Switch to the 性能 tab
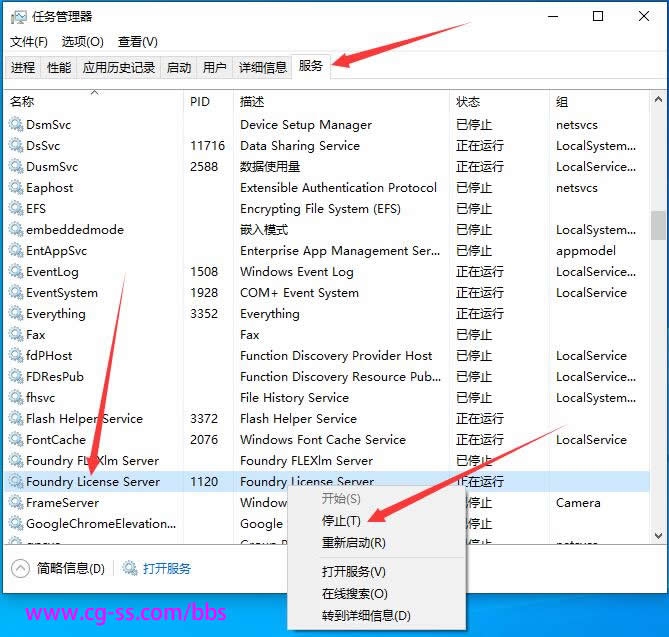The width and height of the screenshot is (669, 637). (59, 68)
